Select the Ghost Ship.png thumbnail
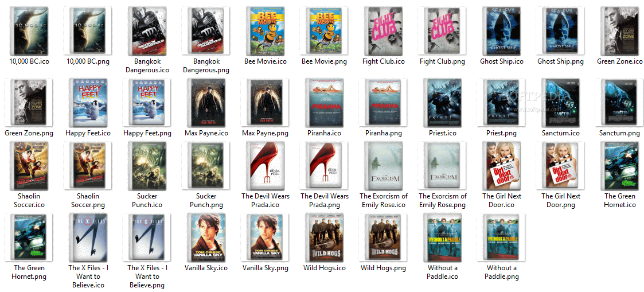Image resolution: width=644 pixels, height=292 pixels. [x=561, y=31]
